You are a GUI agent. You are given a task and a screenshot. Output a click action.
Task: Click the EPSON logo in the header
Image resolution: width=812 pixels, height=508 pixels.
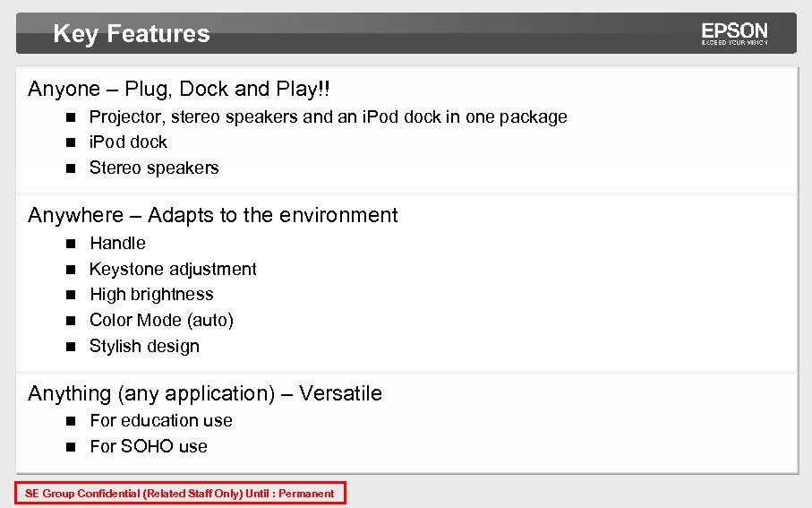[x=734, y=31]
